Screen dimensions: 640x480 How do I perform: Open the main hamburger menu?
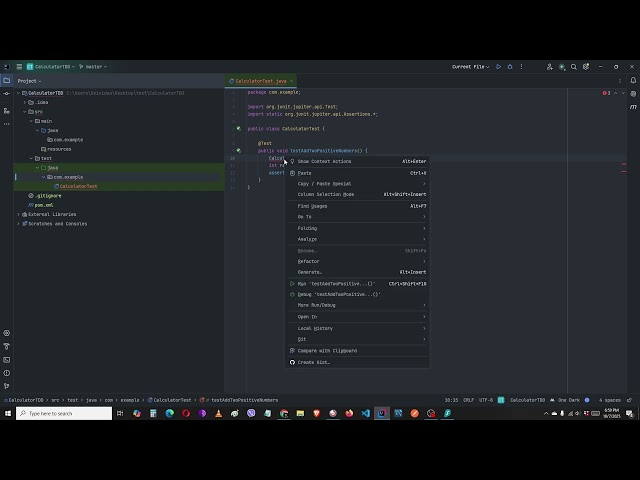click(19, 67)
